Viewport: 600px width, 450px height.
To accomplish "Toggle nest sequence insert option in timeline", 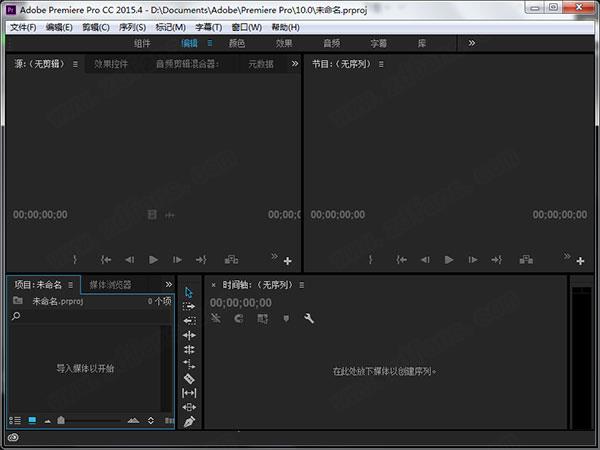I will pos(216,318).
